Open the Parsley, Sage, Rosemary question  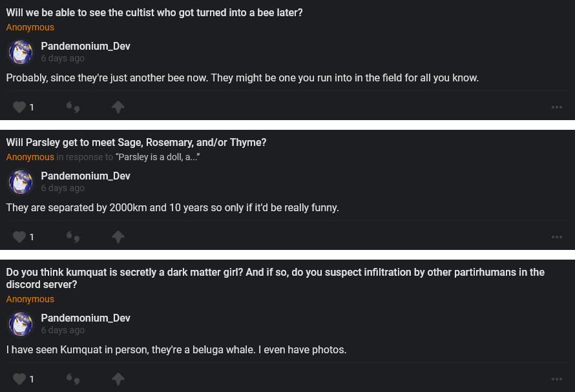tap(136, 142)
